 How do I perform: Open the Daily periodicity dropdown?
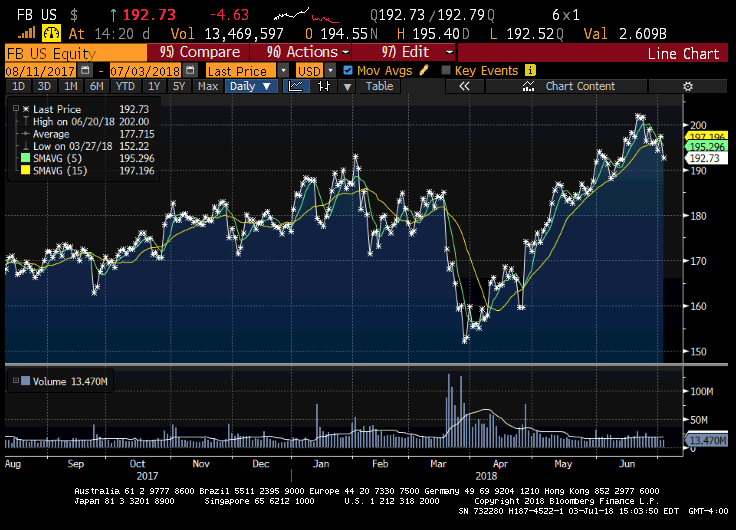tap(251, 86)
